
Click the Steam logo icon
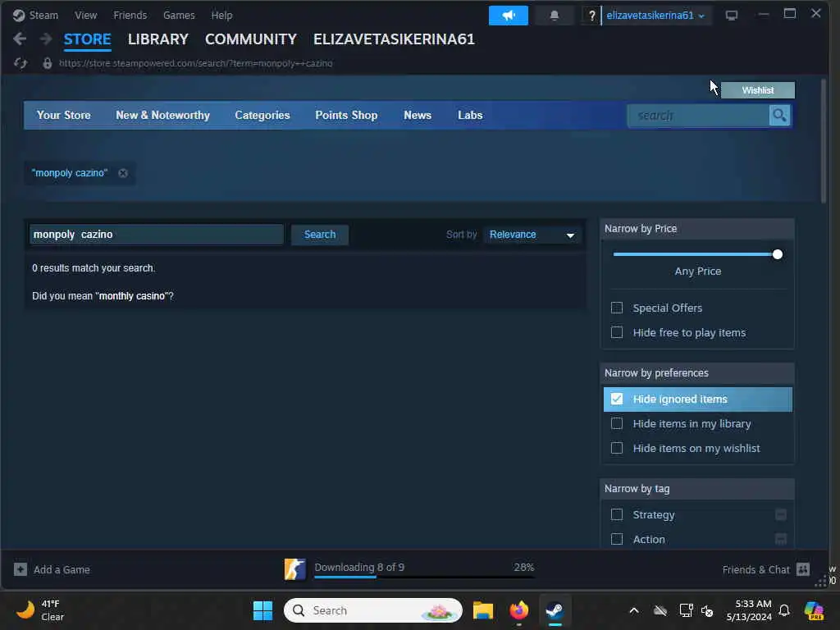pos(19,15)
